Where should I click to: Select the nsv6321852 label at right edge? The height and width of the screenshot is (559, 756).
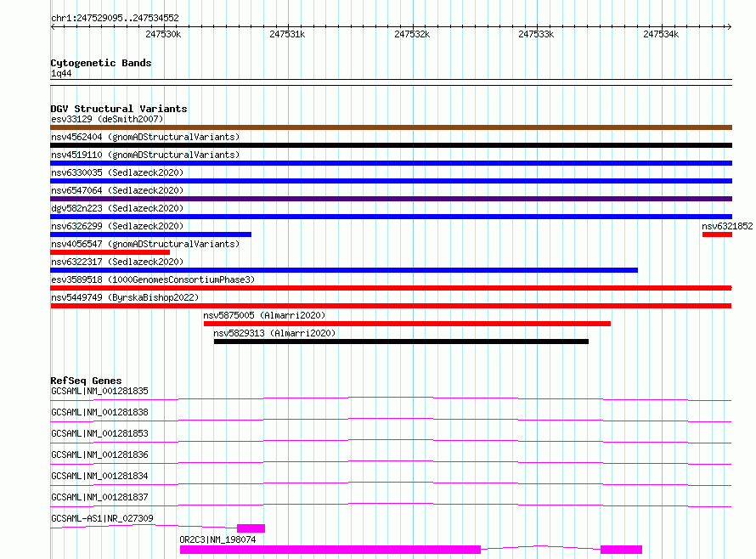727,226
